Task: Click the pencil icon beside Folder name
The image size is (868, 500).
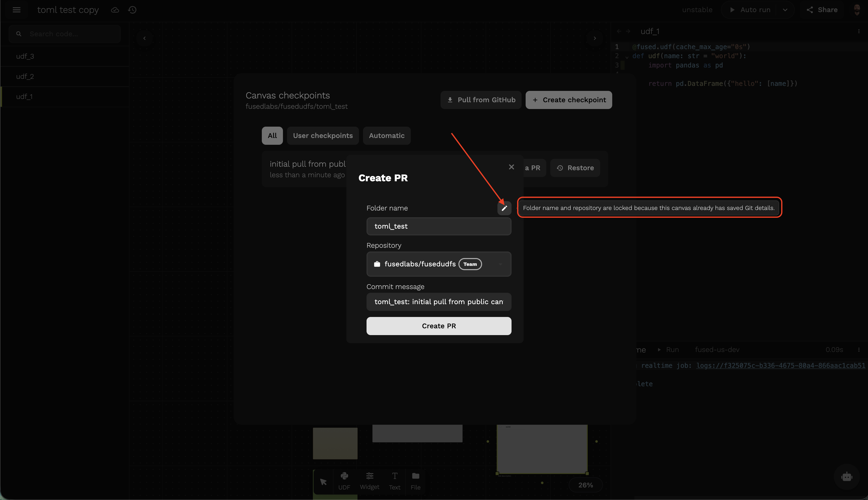Action: pos(504,208)
